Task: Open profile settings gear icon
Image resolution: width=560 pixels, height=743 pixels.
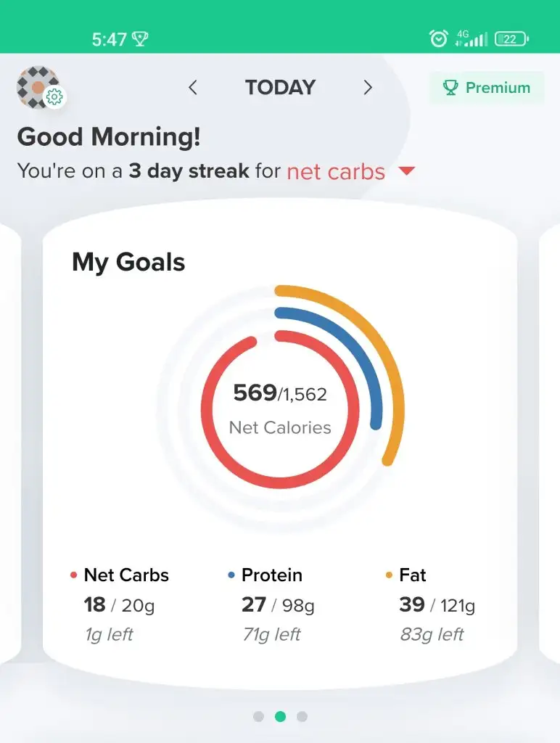Action: click(x=55, y=97)
